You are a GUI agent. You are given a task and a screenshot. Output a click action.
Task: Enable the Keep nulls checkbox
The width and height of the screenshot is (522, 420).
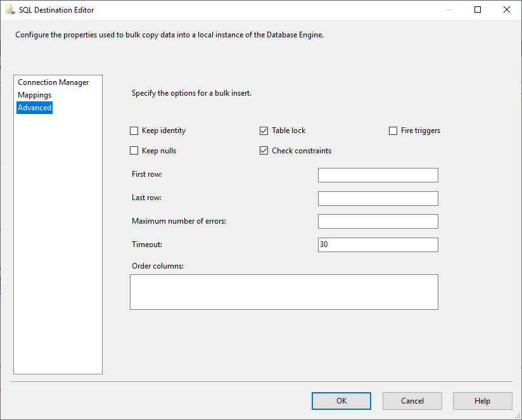[x=134, y=151]
